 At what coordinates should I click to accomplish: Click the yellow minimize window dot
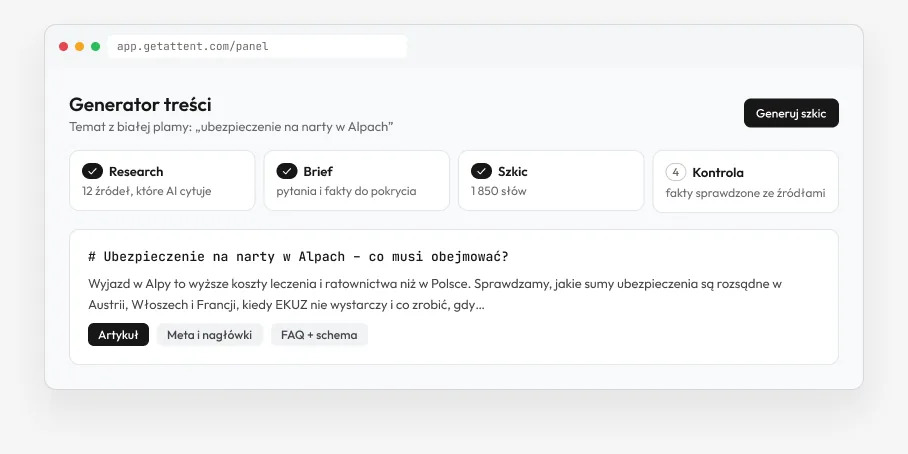coord(79,46)
